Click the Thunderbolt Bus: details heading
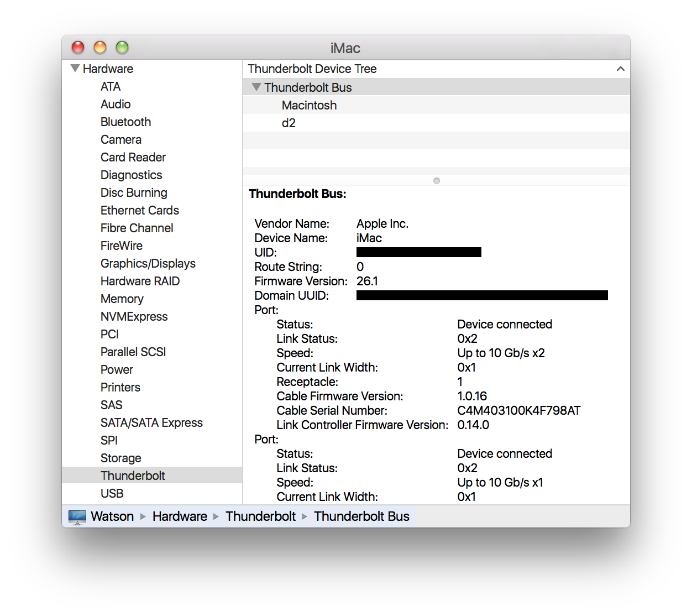This screenshot has height=616, width=692. click(297, 194)
